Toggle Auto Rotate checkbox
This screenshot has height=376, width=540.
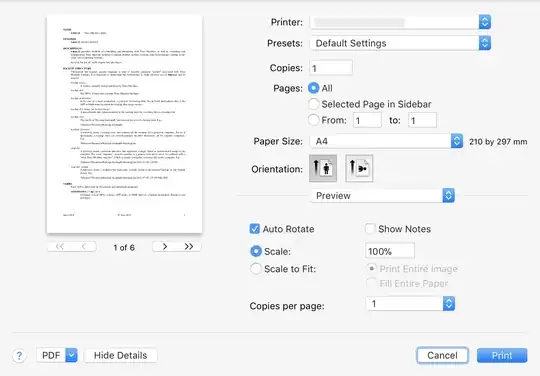(x=255, y=229)
